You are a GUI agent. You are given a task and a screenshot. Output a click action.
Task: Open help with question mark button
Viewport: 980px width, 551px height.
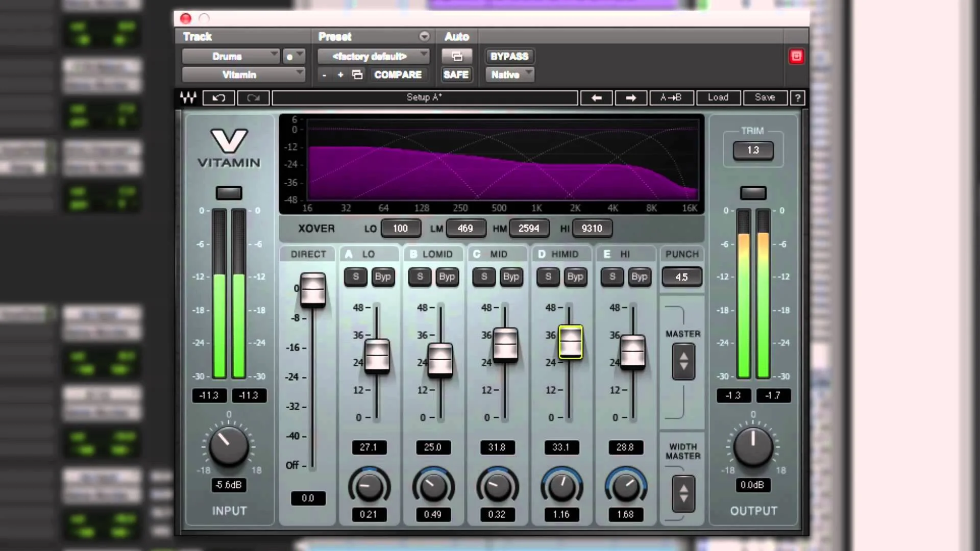[x=797, y=97]
